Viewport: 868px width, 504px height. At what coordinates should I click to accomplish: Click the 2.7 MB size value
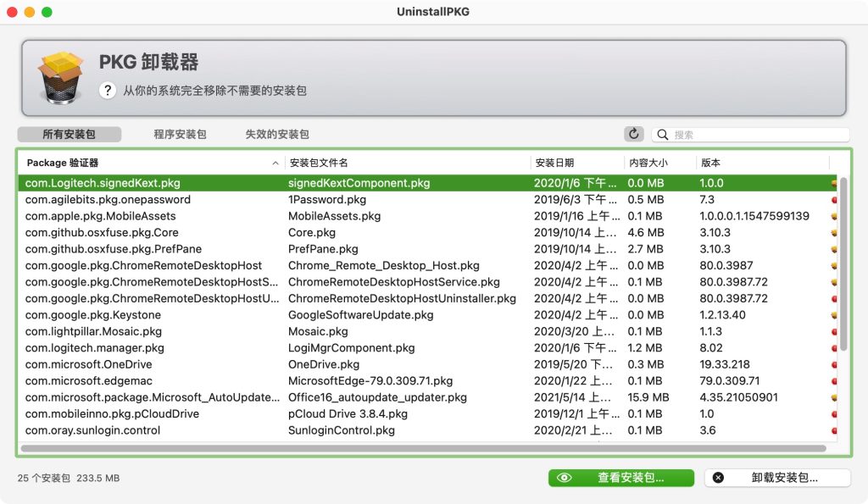(x=645, y=250)
